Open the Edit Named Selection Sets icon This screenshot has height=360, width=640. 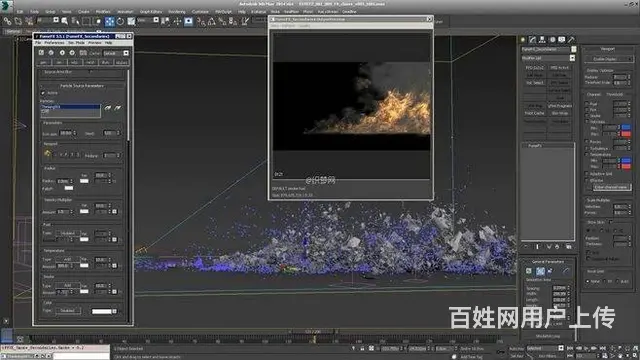click(x=245, y=21)
